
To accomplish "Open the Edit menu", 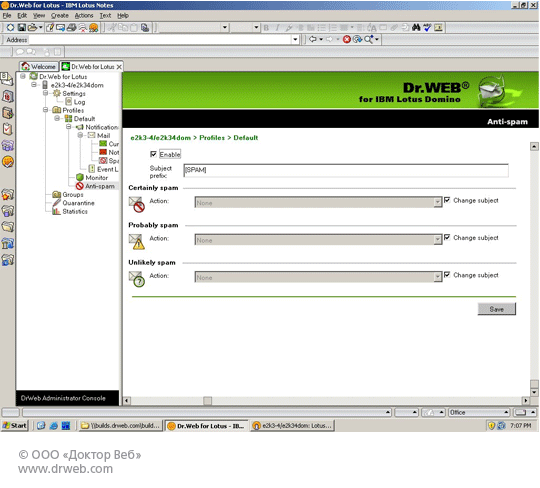I will pyautogui.click(x=22, y=15).
